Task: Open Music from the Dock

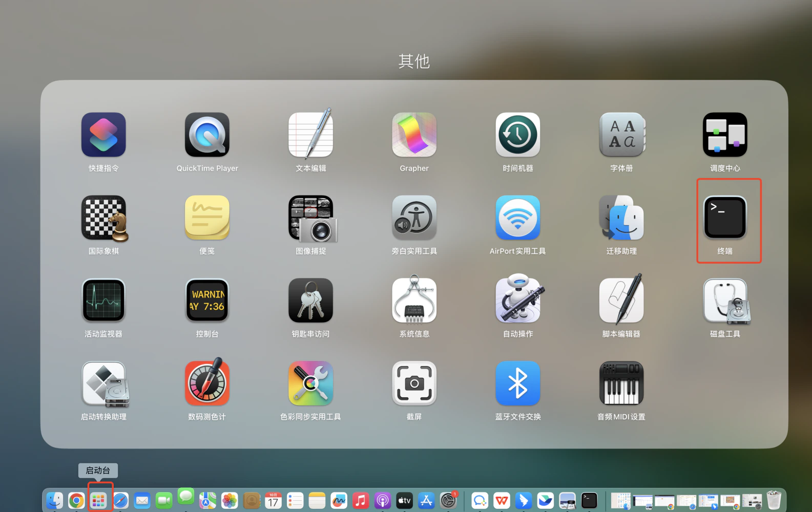Action: tap(361, 500)
